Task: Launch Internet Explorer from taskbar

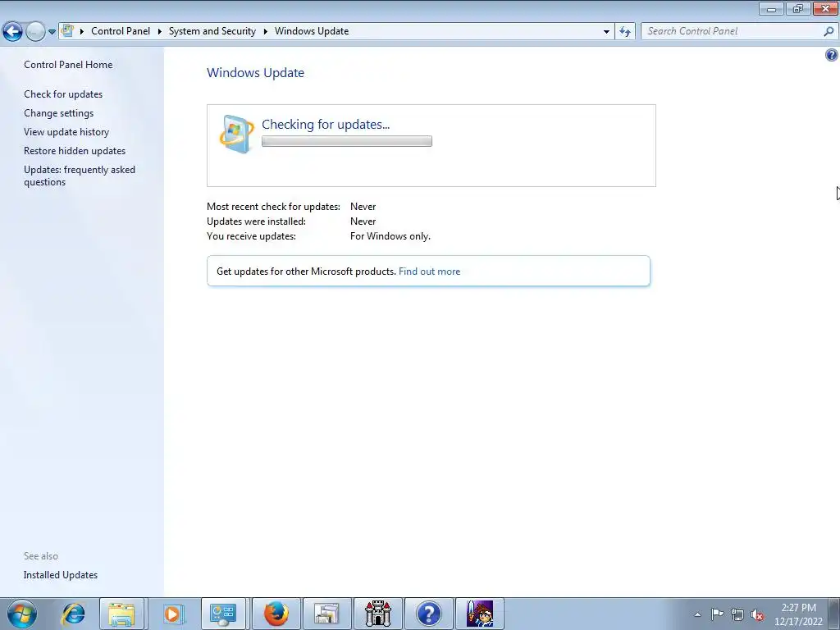Action: click(73, 614)
